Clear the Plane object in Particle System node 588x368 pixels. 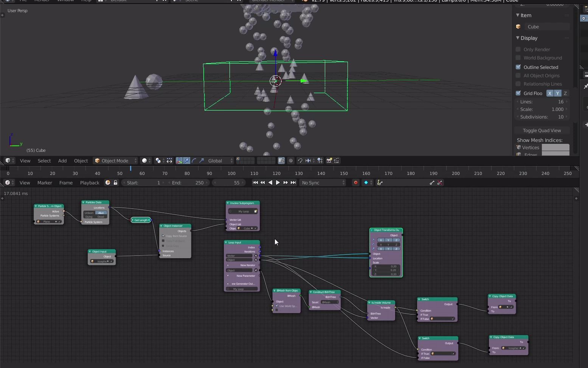[56, 222]
